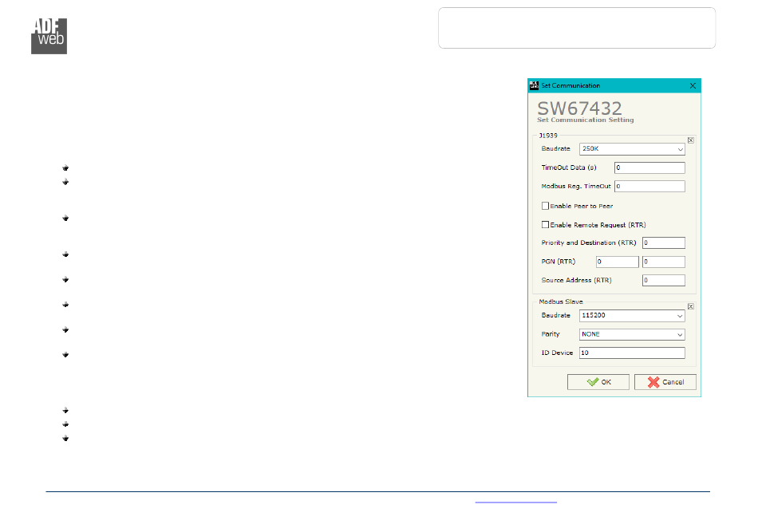
Task: Confirm settings with OK button
Action: point(598,382)
